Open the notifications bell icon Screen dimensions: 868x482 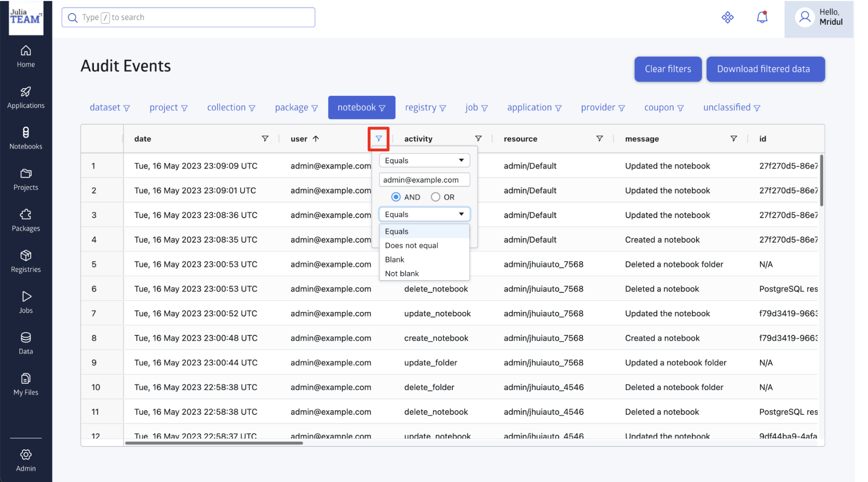point(762,18)
